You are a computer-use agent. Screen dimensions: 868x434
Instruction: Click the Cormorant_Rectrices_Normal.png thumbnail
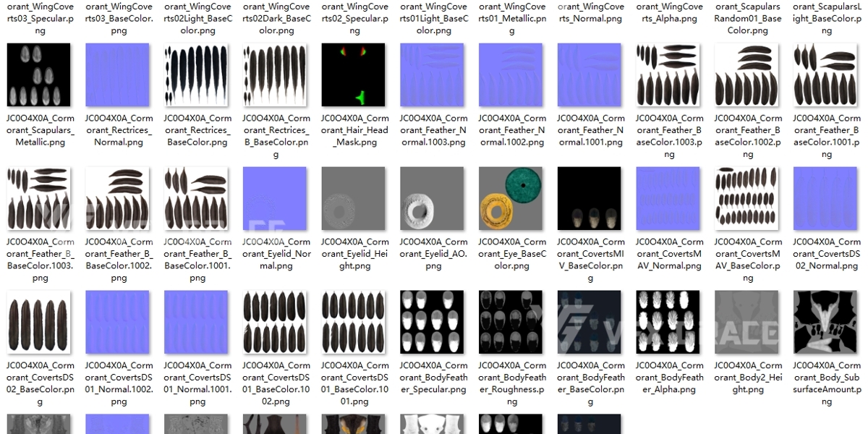pos(117,75)
